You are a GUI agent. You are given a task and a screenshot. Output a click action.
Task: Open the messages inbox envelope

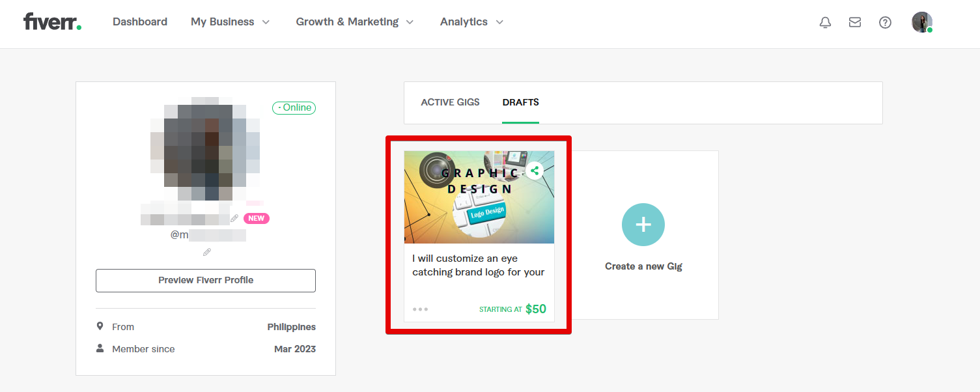pos(855,21)
